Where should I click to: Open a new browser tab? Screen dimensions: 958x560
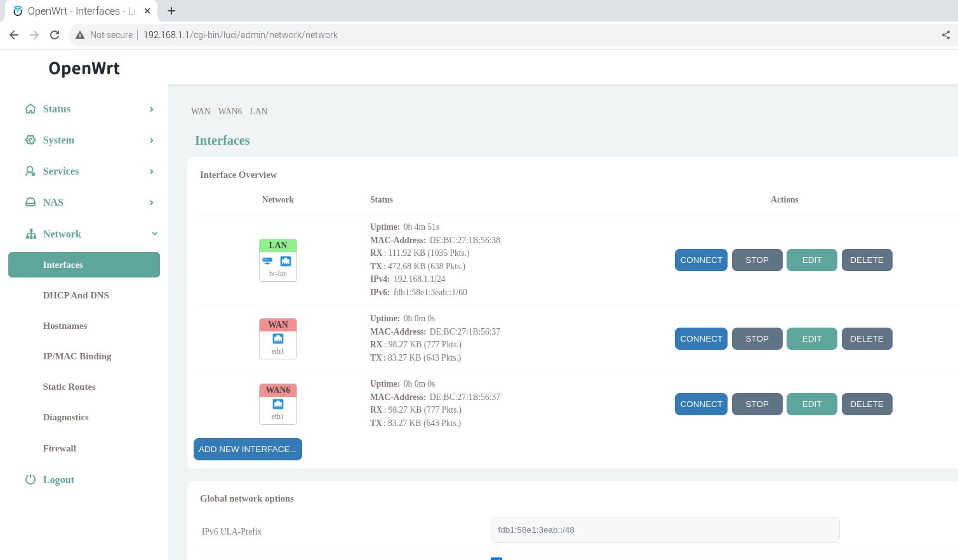point(171,11)
